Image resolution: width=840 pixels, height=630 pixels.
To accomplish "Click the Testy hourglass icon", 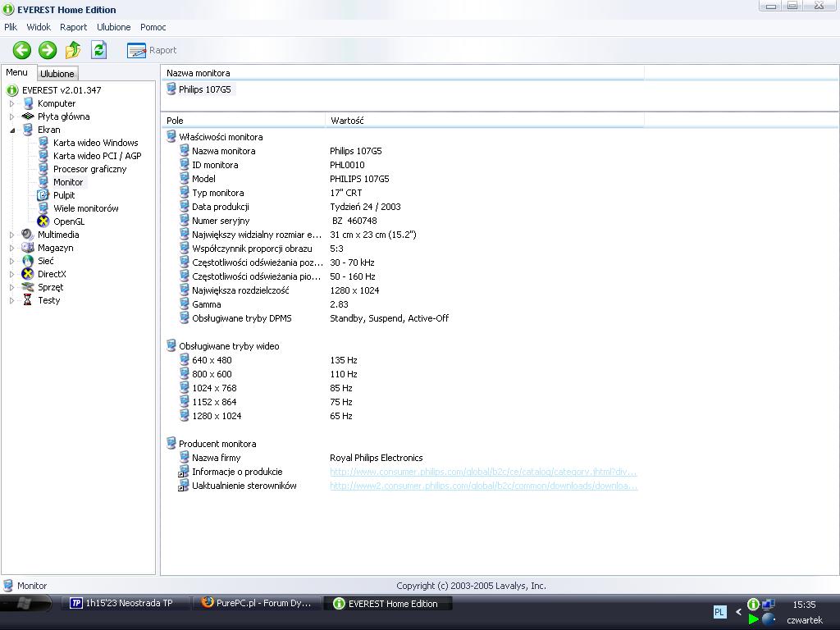I will 28,300.
